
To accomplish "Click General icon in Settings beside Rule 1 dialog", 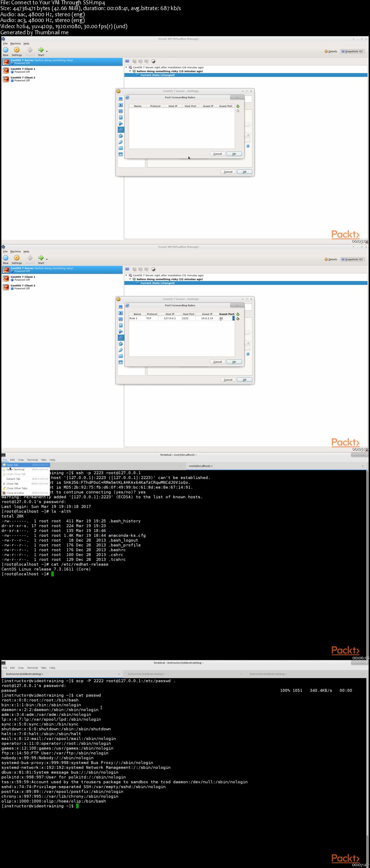I will [121, 307].
